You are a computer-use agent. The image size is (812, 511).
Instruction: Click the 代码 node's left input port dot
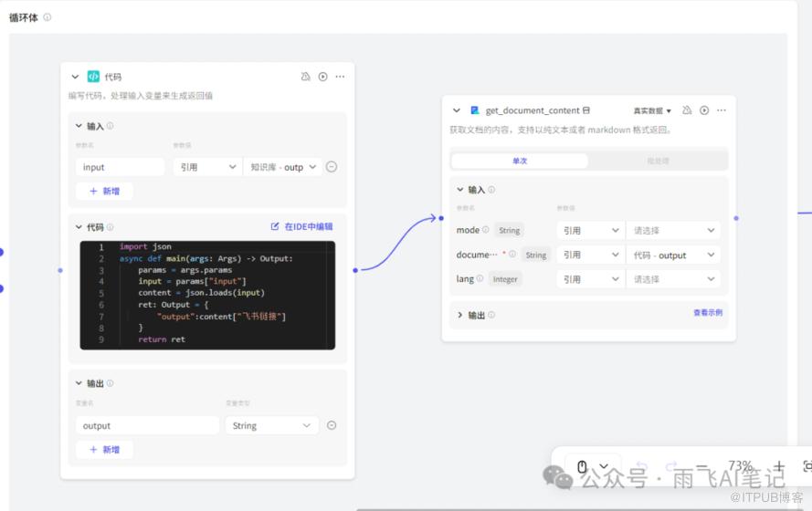[60, 270]
